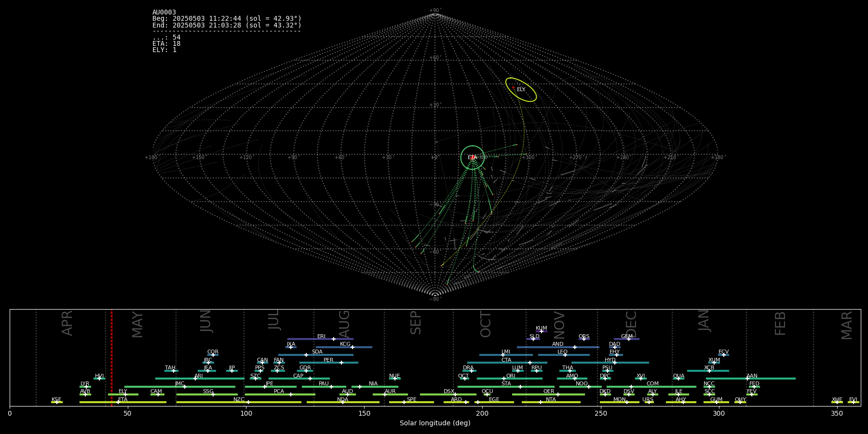This screenshot has height=434, width=868.
Task: Click the 'Beg: 20250503 11:22:44' line
Action: pyautogui.click(x=227, y=19)
